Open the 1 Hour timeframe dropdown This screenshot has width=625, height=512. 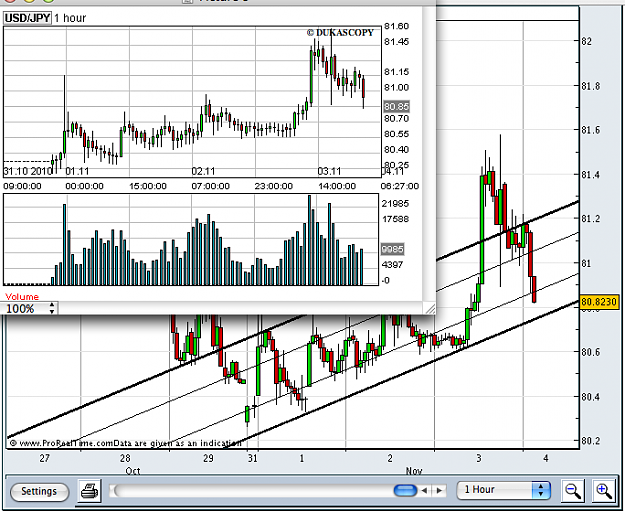coord(503,490)
